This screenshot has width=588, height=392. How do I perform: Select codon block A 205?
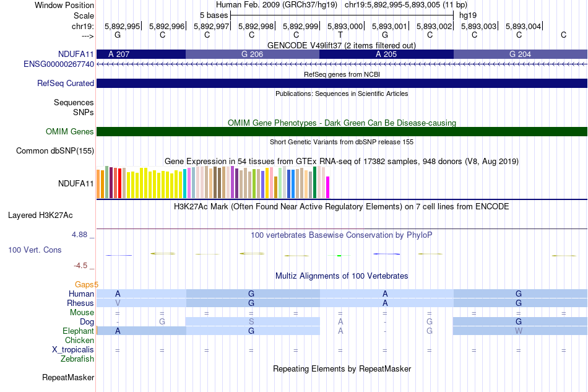click(x=386, y=54)
